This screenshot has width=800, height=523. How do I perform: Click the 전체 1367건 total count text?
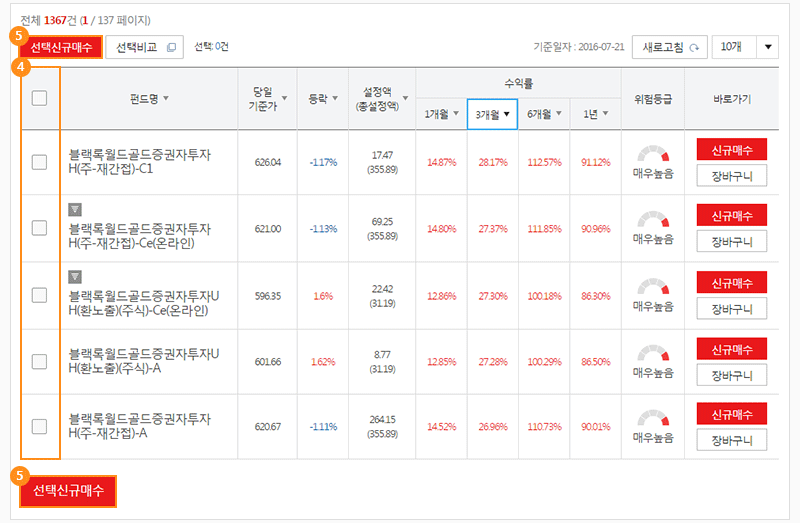pyautogui.click(x=48, y=20)
